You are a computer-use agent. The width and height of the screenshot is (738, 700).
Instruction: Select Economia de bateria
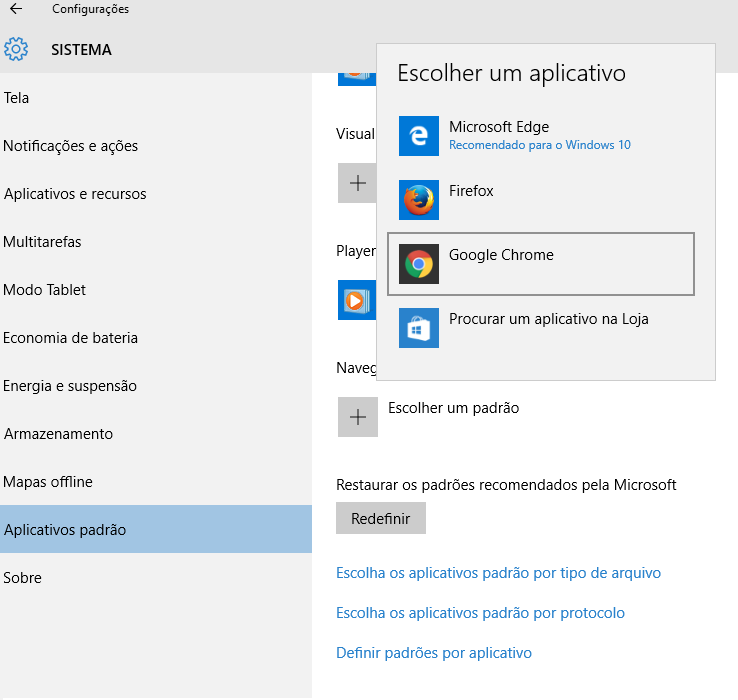click(x=156, y=338)
